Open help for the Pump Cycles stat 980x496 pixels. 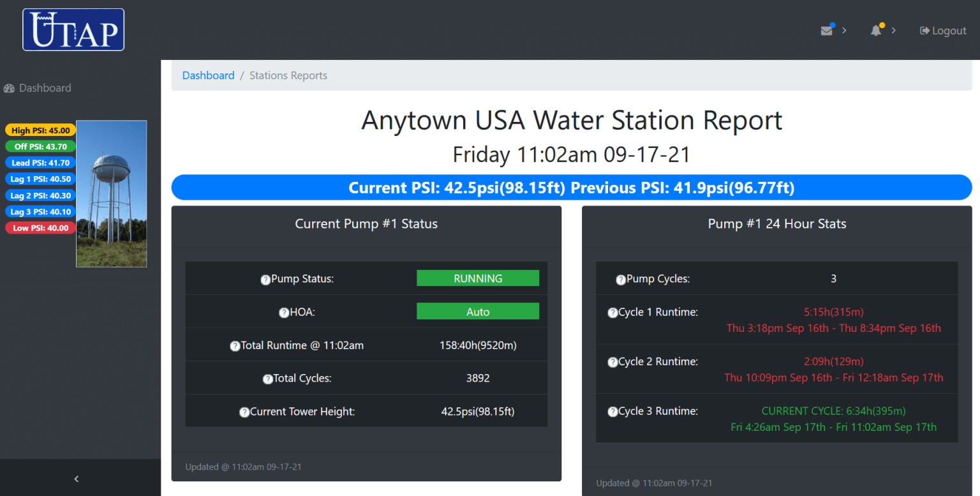(x=620, y=279)
